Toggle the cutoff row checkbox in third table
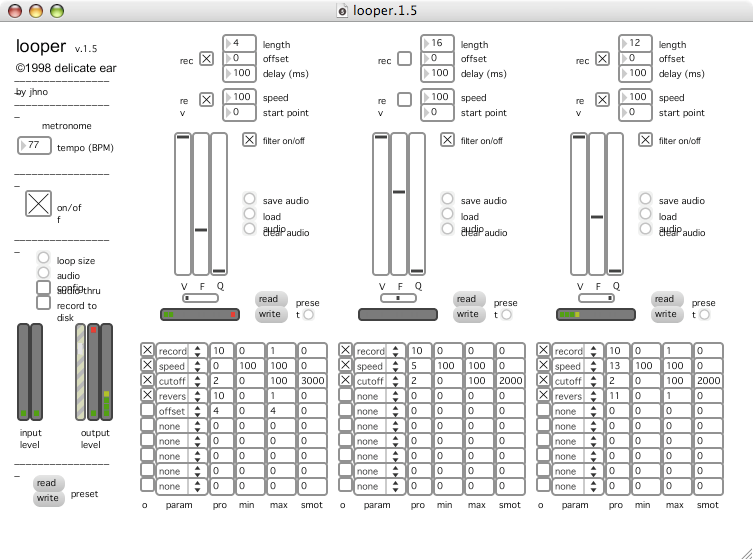Screen dimensions: 753x560 [x=543, y=379]
